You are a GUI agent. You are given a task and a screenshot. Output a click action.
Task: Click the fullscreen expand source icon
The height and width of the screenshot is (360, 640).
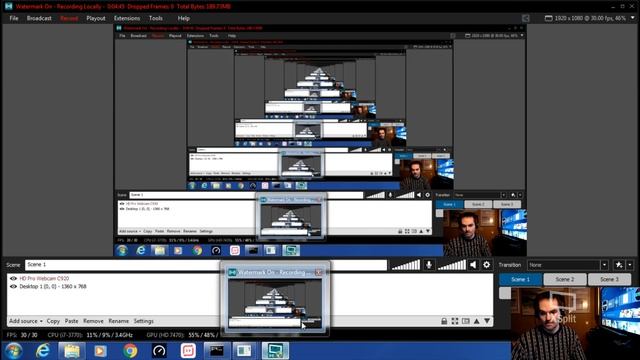point(455,321)
